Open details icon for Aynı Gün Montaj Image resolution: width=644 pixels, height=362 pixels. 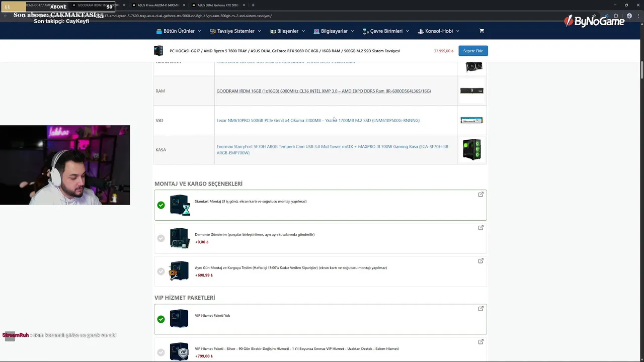click(x=481, y=260)
